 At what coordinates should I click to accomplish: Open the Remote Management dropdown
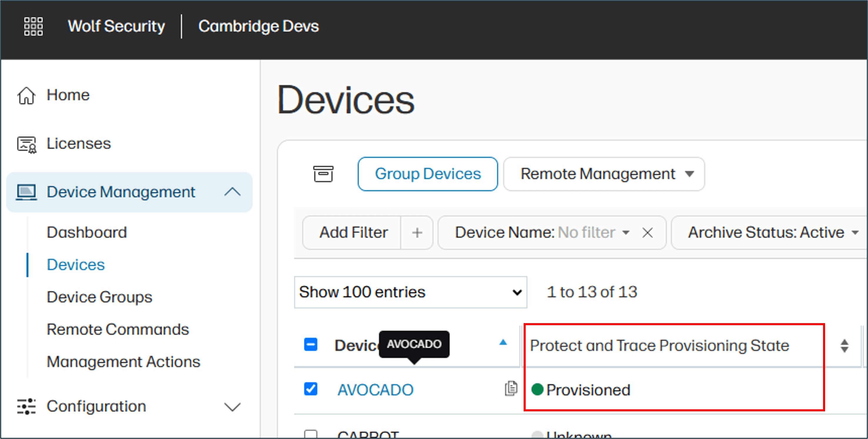(x=603, y=174)
